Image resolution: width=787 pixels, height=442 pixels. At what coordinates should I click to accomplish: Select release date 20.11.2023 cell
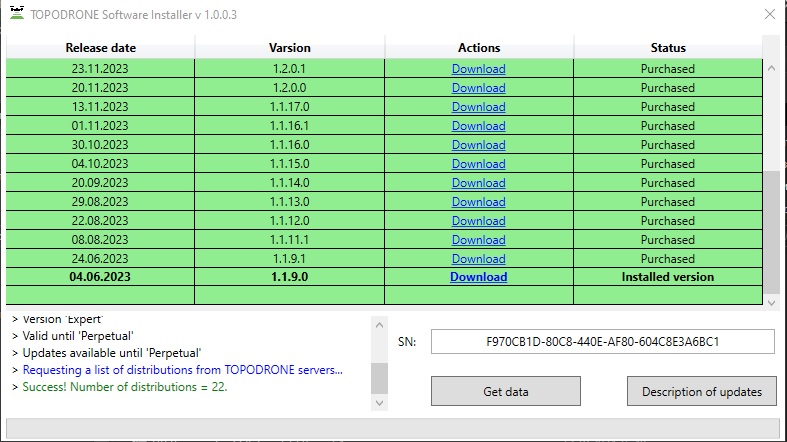(100, 88)
